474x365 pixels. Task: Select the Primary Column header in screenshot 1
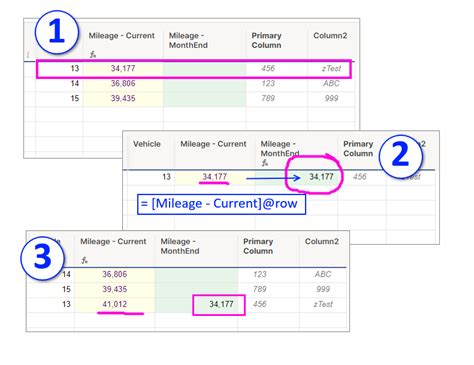pos(267,40)
